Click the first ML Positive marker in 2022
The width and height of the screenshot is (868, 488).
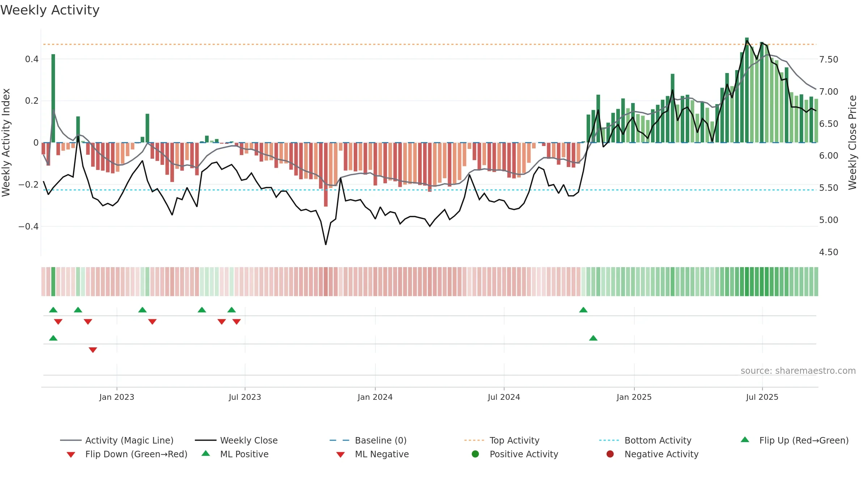53,338
